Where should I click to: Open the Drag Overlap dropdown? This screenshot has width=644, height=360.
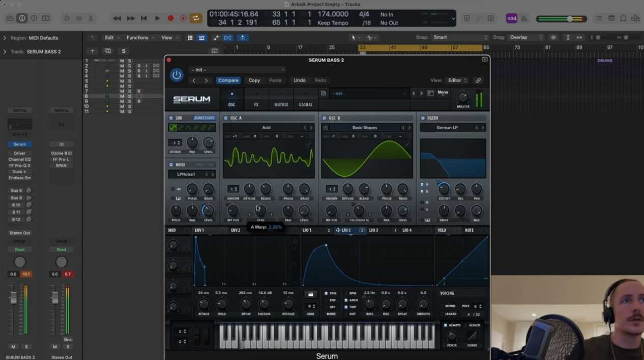point(525,37)
